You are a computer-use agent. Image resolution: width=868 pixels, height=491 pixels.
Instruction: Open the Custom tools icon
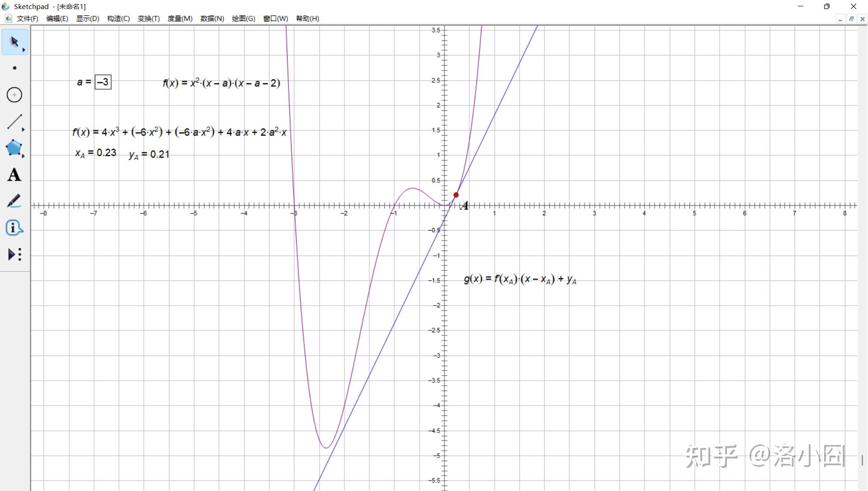(14, 255)
